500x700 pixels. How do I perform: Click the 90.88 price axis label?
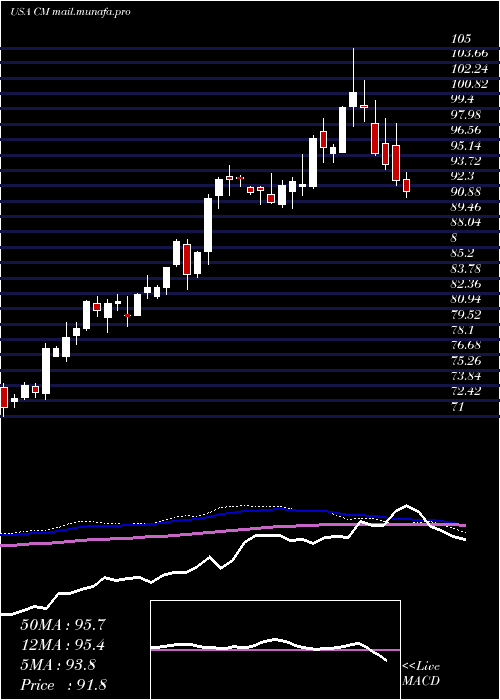(466, 192)
